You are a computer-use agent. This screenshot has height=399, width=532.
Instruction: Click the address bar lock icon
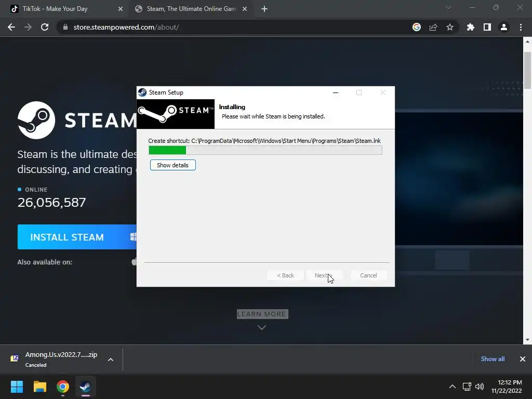click(65, 27)
